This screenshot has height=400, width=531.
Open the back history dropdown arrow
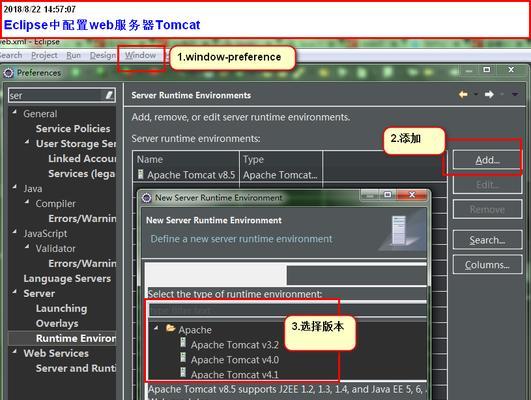tap(476, 94)
